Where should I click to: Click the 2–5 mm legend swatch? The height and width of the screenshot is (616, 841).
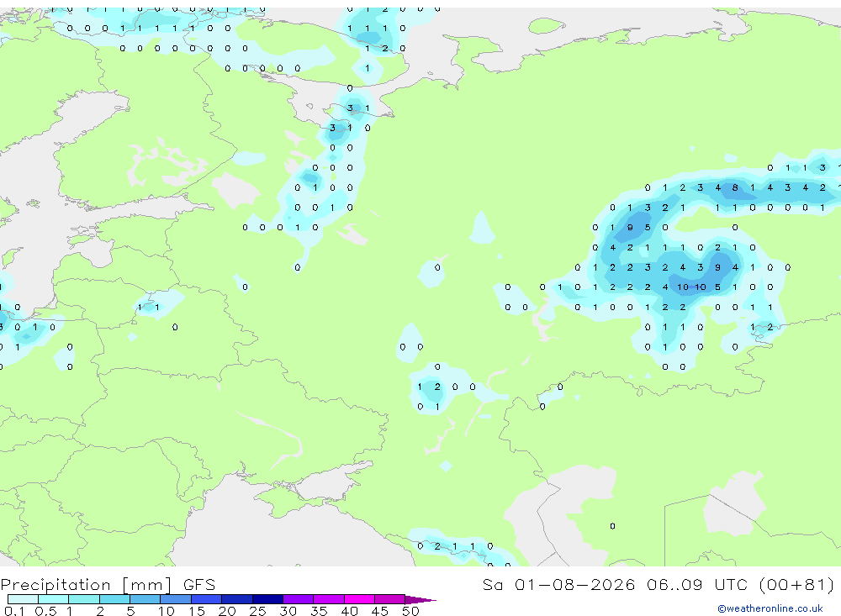pyautogui.click(x=114, y=599)
